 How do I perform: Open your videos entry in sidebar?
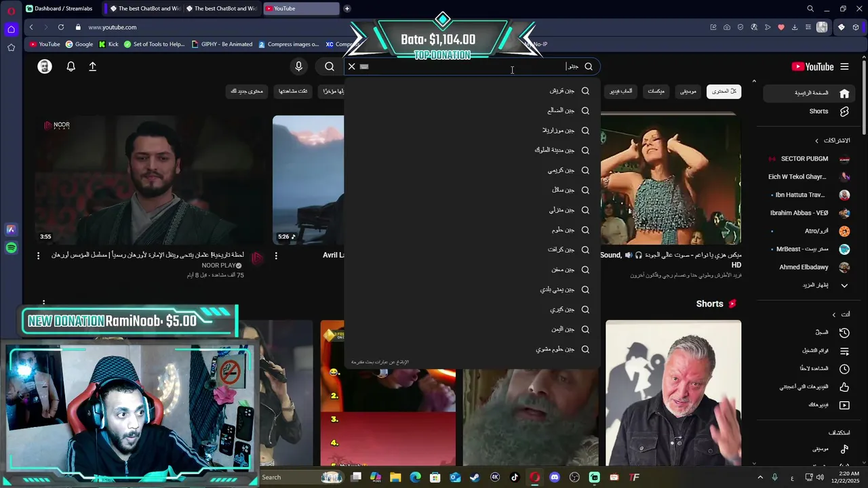click(x=808, y=405)
